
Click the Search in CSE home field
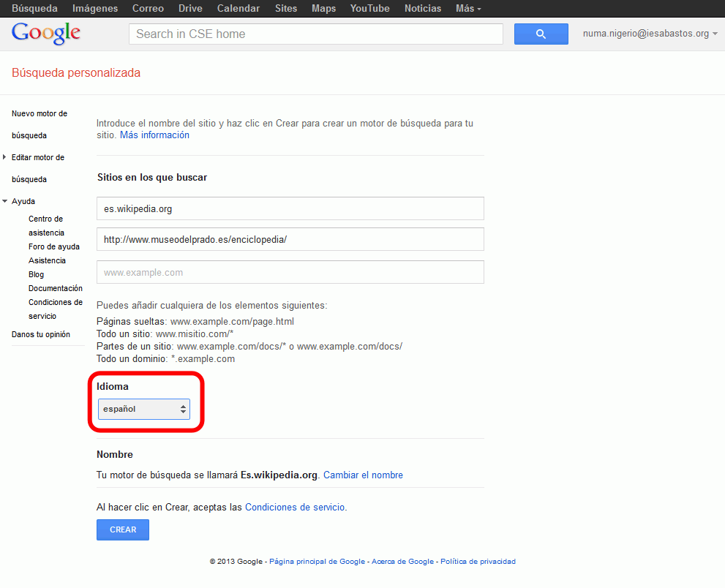pyautogui.click(x=316, y=34)
